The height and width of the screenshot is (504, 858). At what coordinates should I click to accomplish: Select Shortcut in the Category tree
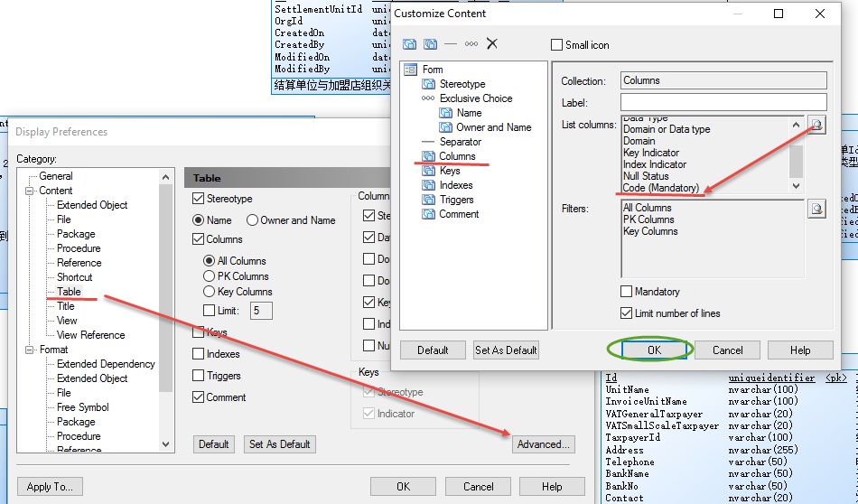[x=74, y=277]
